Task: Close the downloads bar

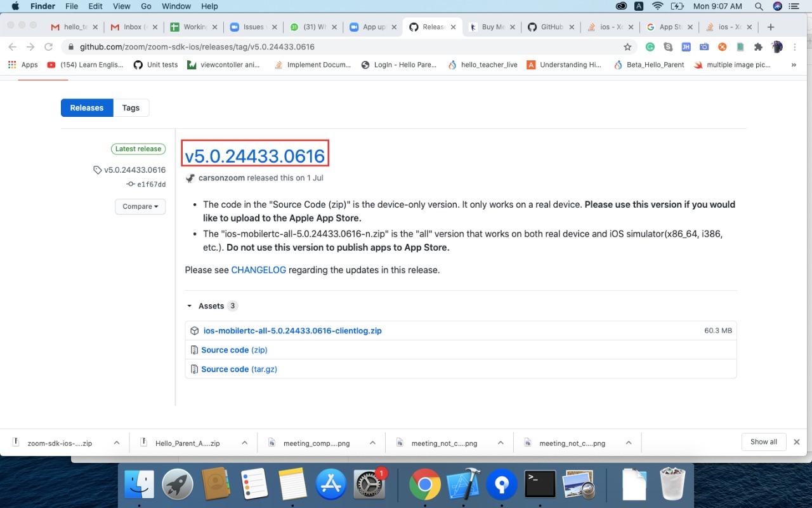Action: (x=797, y=442)
